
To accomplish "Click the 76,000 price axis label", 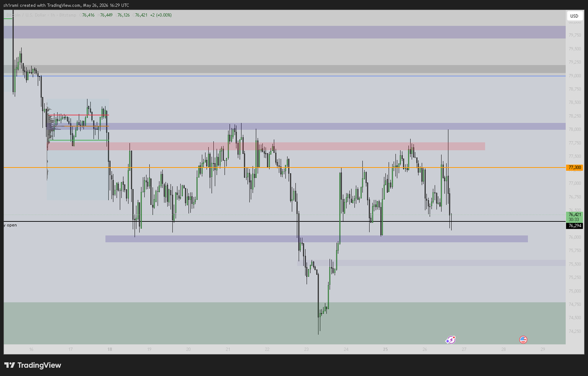I will pyautogui.click(x=574, y=237).
